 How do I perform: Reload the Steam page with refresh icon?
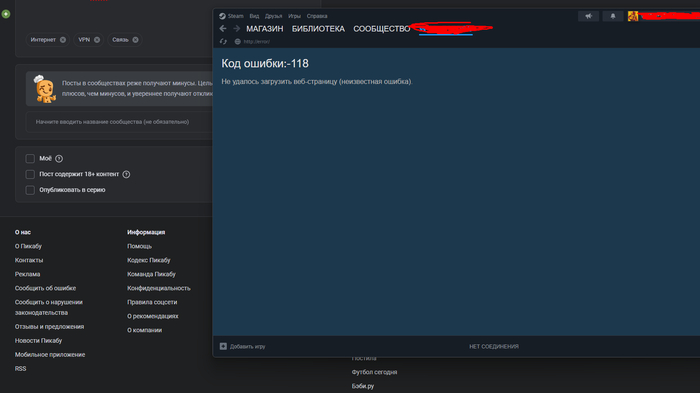(x=223, y=42)
